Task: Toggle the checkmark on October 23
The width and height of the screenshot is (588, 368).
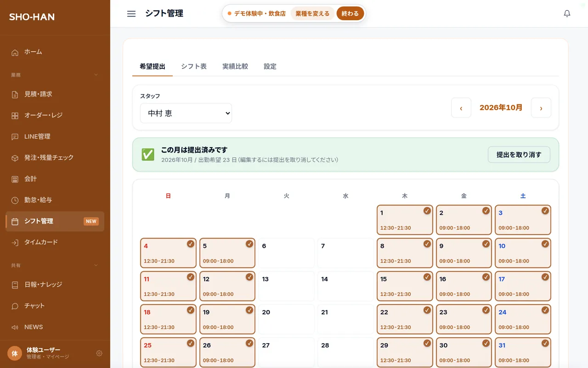Action: click(x=486, y=310)
